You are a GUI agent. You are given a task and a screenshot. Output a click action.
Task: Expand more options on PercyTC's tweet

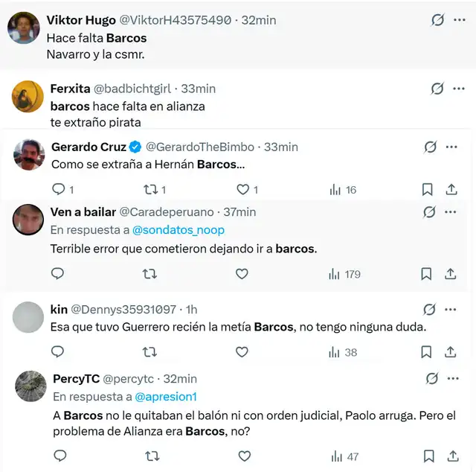coord(453,379)
